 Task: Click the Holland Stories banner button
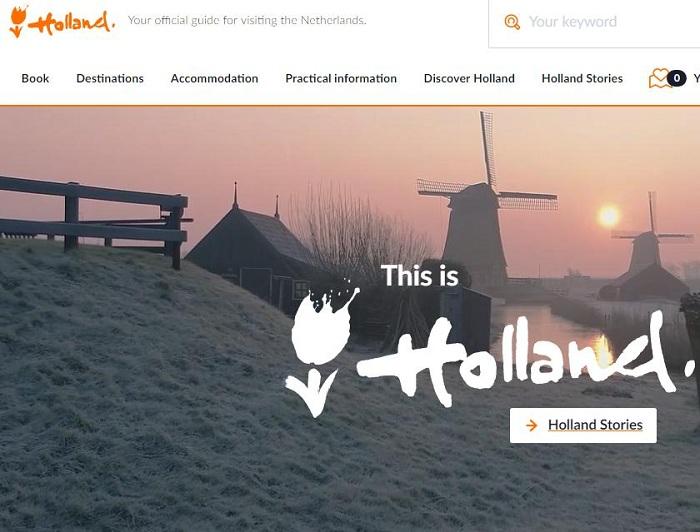[583, 425]
